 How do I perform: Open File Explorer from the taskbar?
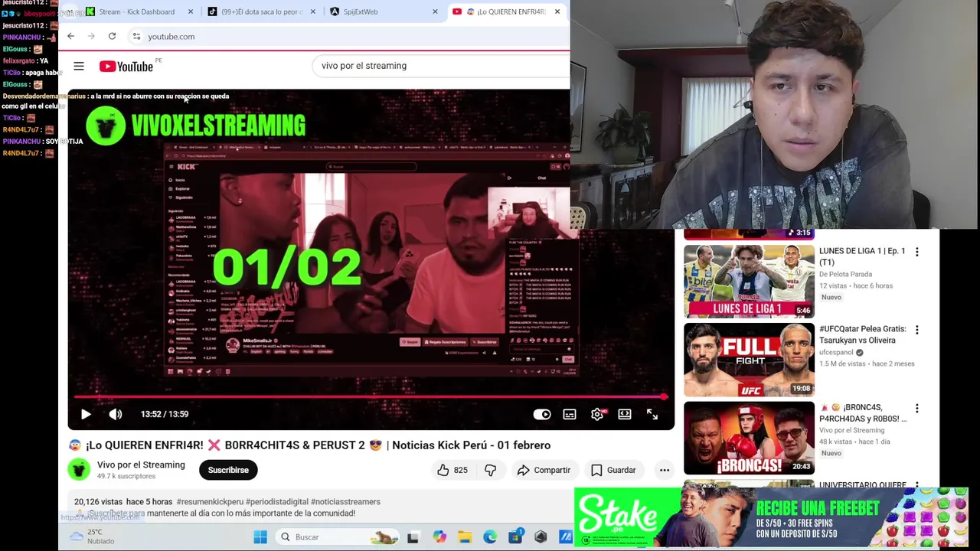tap(465, 537)
